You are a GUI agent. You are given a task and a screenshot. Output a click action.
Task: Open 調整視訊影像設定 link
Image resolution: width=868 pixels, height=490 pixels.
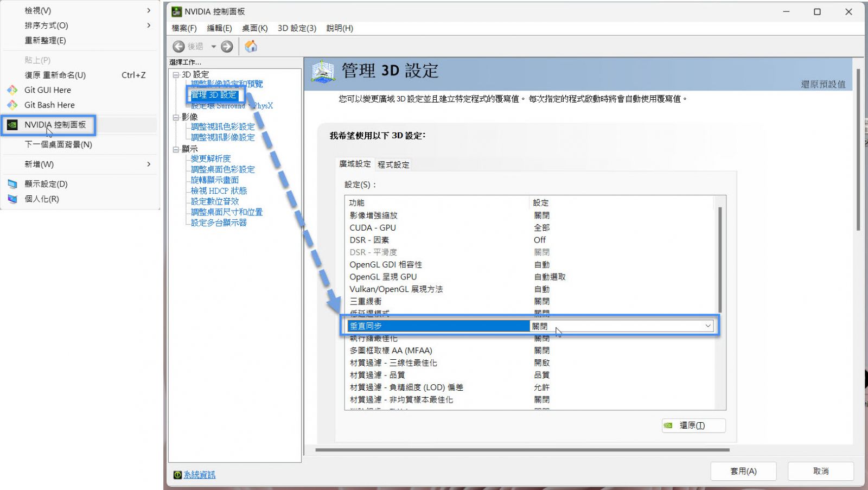point(222,138)
